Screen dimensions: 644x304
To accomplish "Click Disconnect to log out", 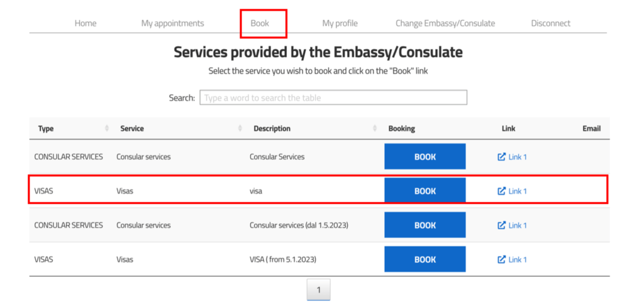I will click(x=551, y=23).
